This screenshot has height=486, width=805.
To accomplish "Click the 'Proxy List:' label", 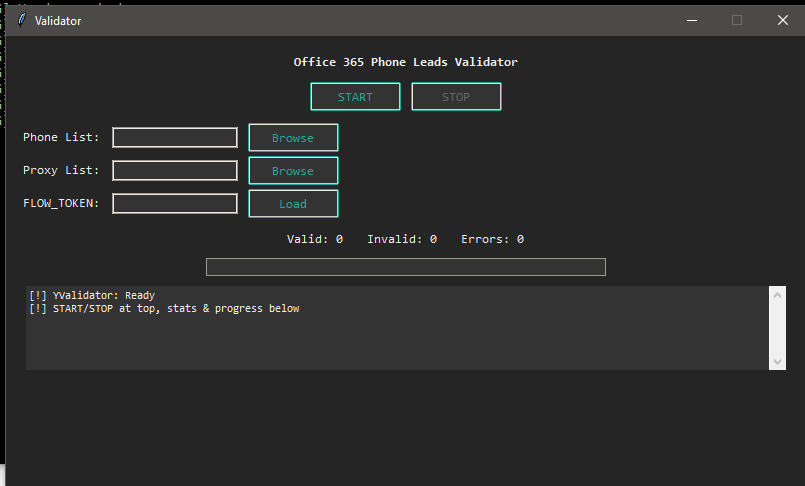I will 61,170.
